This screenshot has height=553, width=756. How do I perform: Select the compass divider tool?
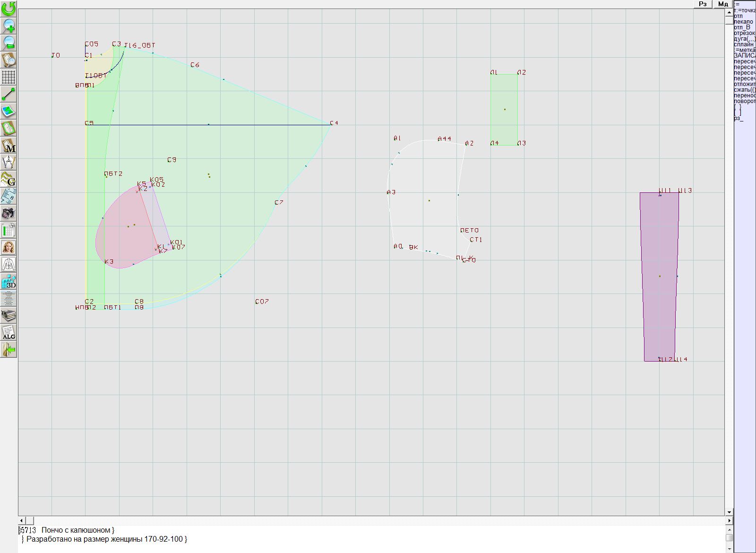[x=9, y=162]
